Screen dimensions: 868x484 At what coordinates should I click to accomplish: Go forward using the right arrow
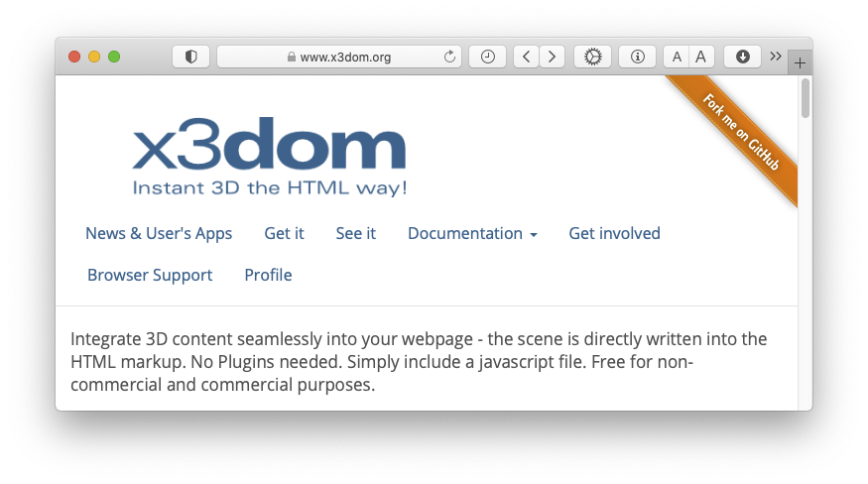553,57
